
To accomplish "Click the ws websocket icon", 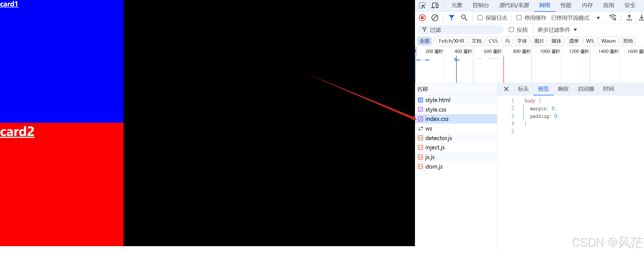I will (x=420, y=129).
